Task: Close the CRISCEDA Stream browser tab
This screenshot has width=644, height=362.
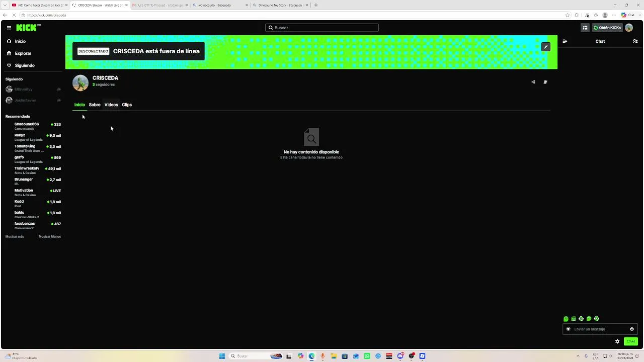Action: pyautogui.click(x=126, y=5)
